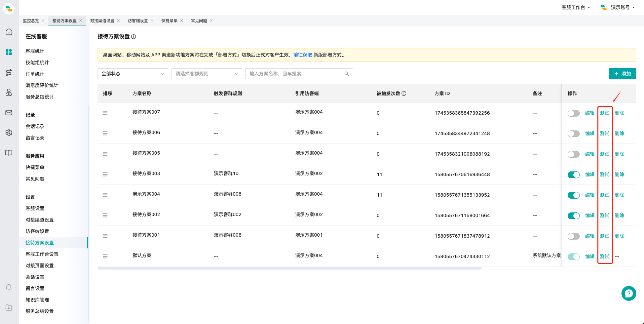Open the mail envelope icon in left rail

pos(9,113)
